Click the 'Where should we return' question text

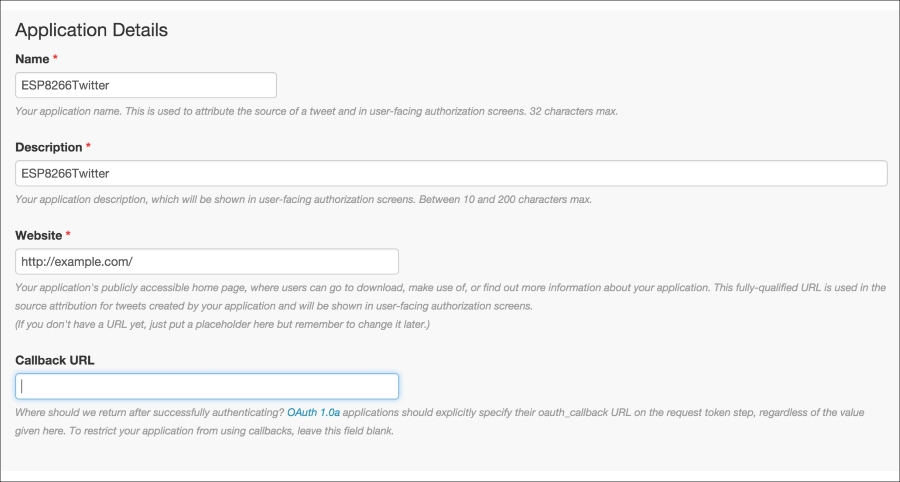coord(150,413)
